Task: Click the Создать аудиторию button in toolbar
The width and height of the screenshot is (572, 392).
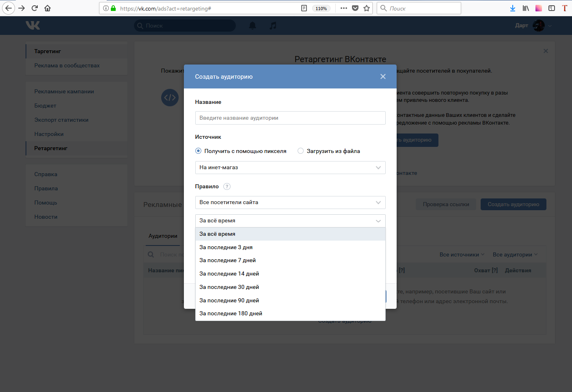Action: tap(514, 205)
